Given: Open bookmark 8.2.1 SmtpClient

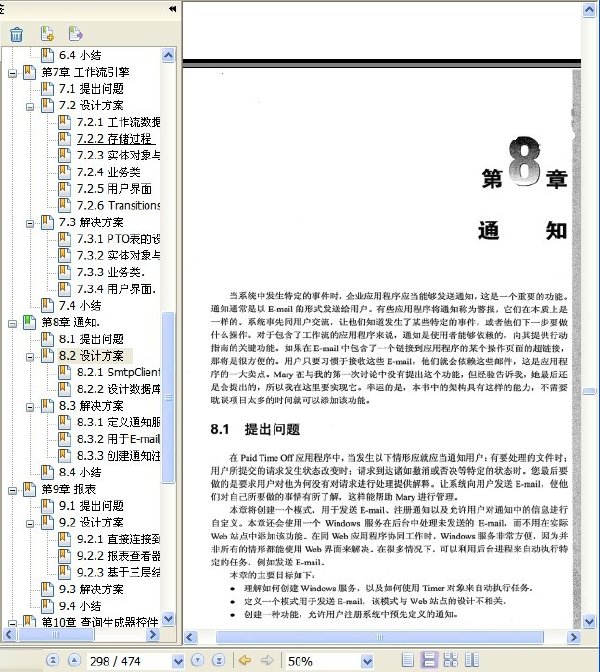Looking at the screenshot, I should point(118,372).
